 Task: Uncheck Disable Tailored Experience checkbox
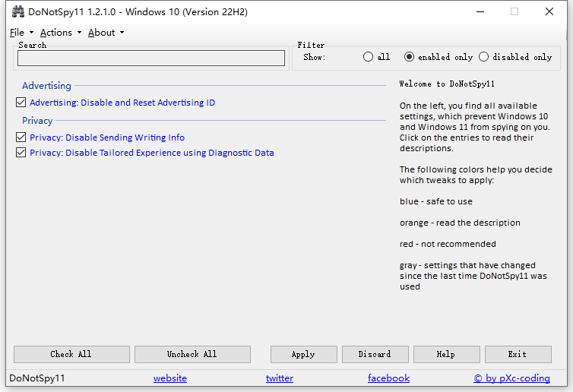pyautogui.click(x=21, y=153)
